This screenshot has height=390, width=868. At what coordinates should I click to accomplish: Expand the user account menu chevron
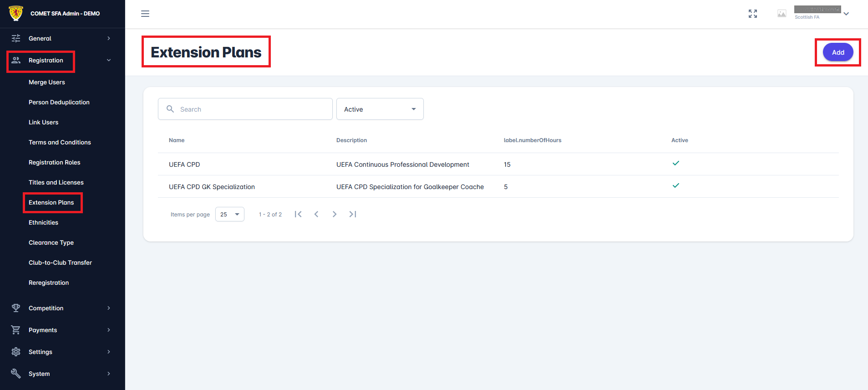[846, 14]
